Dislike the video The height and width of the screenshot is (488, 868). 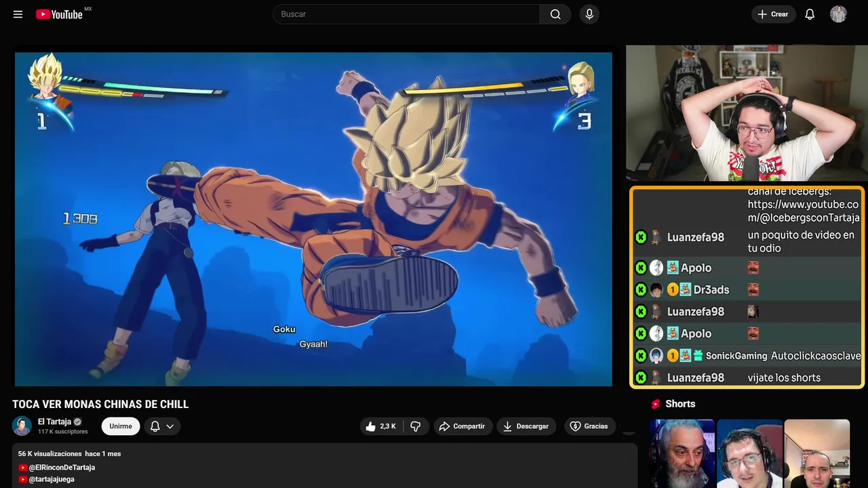tap(416, 426)
